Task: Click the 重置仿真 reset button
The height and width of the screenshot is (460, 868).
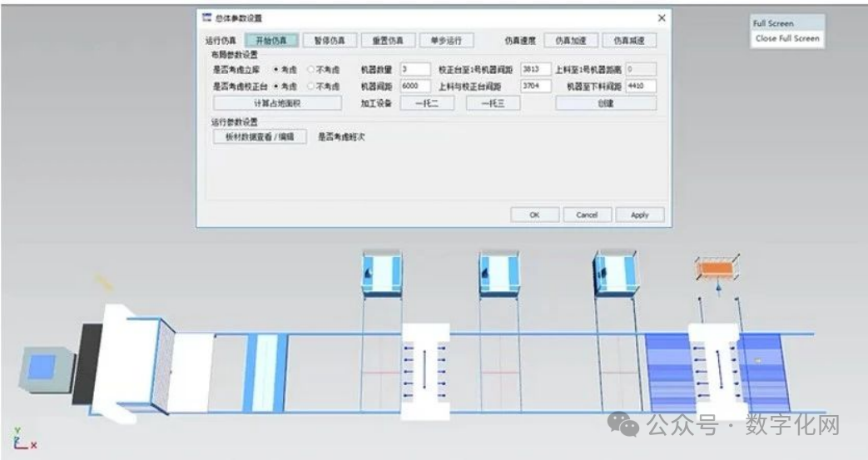Action: point(388,40)
